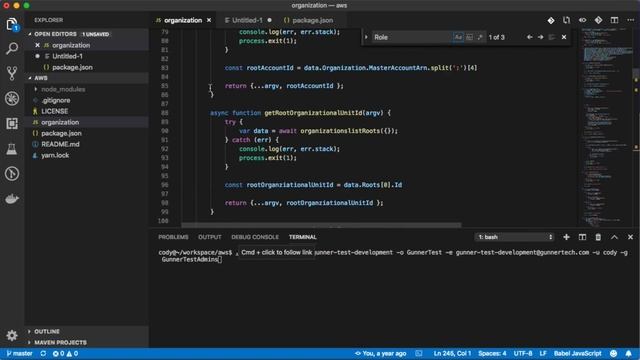Kill the terminal with trash icon

click(598, 237)
